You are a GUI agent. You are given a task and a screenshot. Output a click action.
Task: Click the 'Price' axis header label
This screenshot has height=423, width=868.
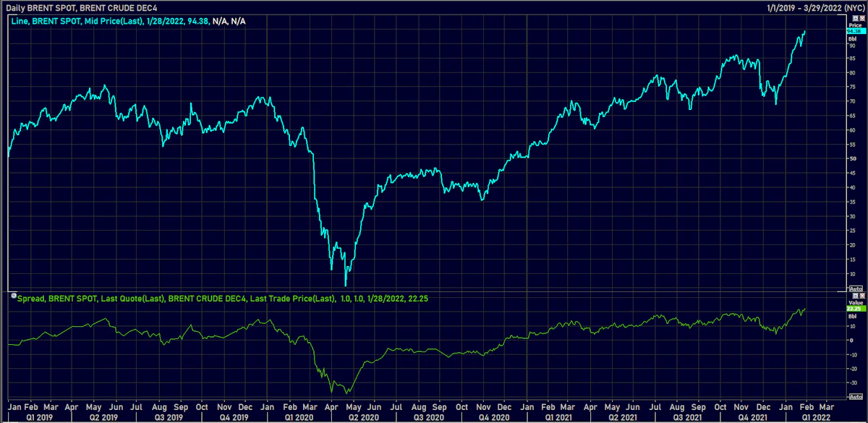(x=855, y=25)
